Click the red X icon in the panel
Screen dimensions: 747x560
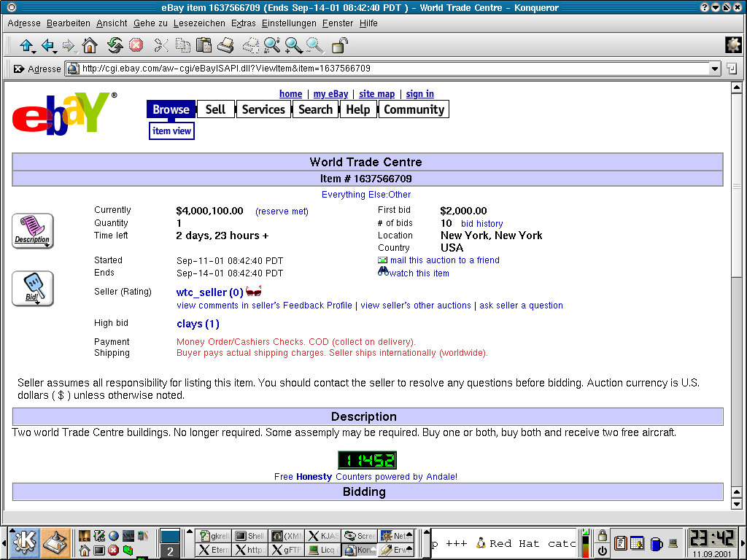click(x=113, y=551)
